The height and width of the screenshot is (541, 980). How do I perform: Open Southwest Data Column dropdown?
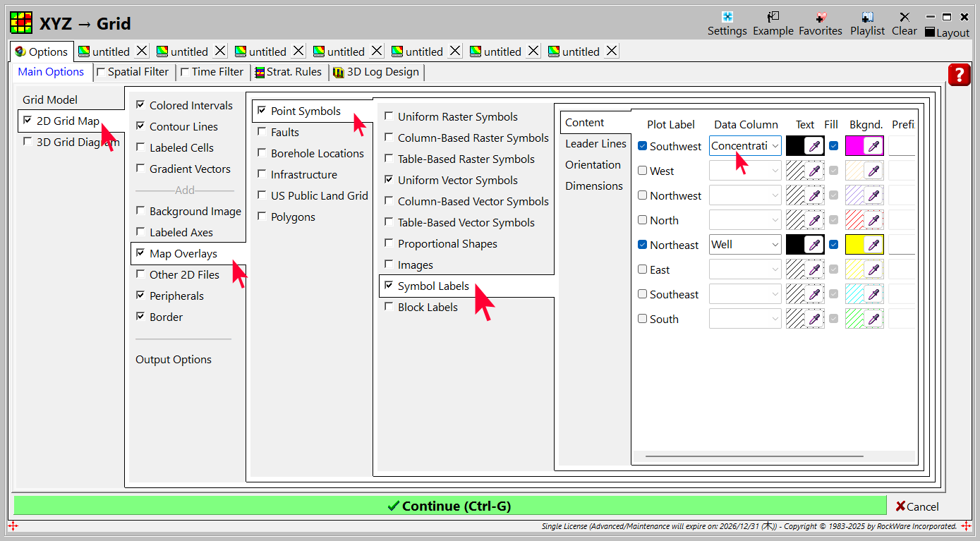tap(775, 146)
